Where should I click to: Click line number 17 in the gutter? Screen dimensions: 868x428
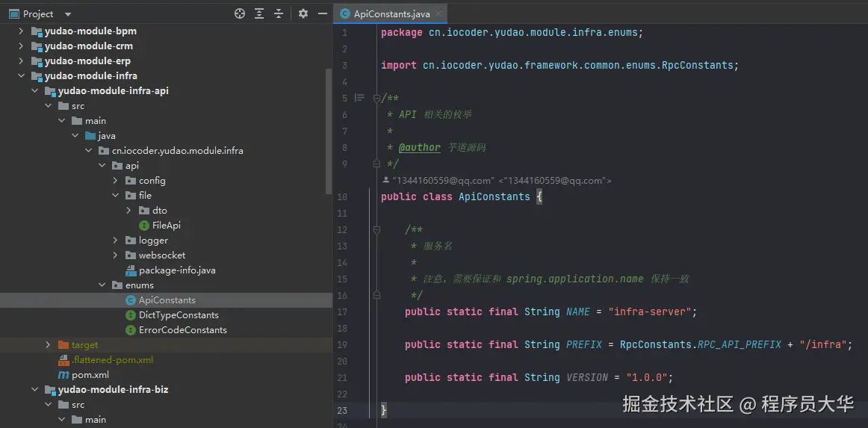(342, 311)
